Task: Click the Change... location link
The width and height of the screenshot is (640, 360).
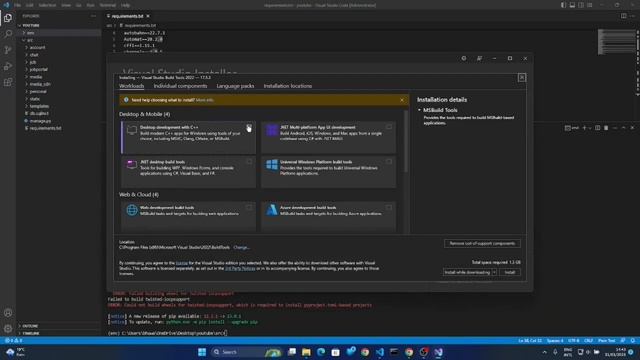Action: click(x=241, y=247)
